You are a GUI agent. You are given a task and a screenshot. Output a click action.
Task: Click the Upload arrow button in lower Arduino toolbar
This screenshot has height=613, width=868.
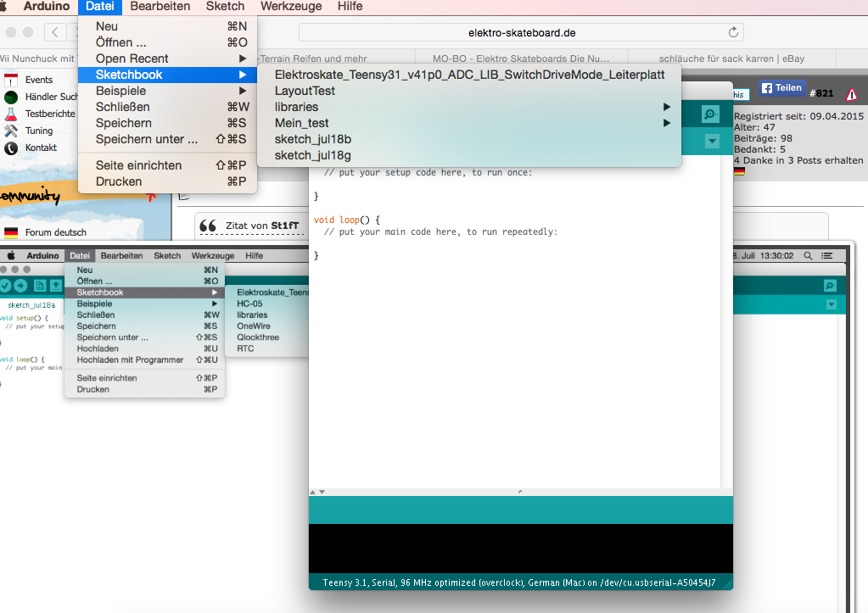click(x=20, y=286)
